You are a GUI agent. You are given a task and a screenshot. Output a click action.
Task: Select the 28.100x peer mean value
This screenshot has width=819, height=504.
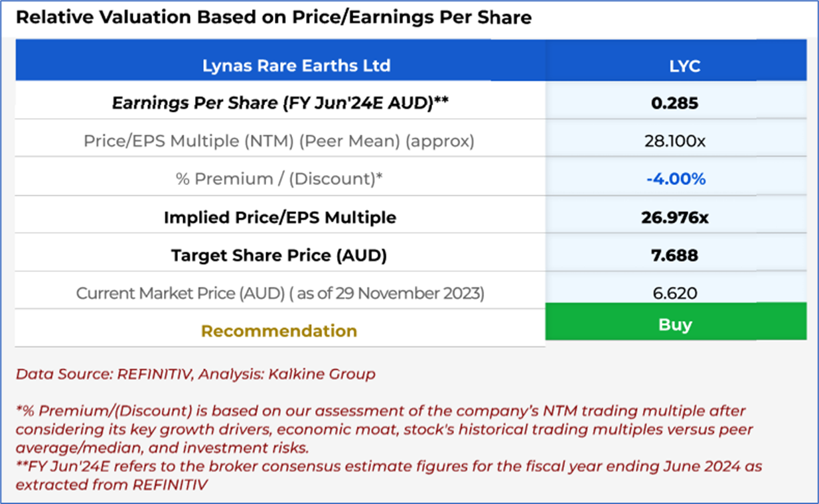tap(676, 141)
